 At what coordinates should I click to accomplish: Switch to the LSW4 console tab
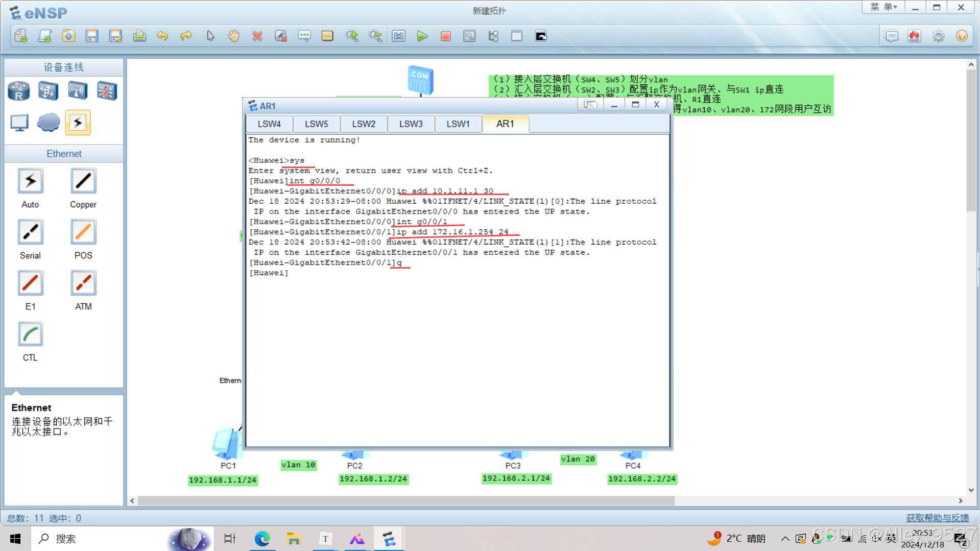tap(269, 124)
